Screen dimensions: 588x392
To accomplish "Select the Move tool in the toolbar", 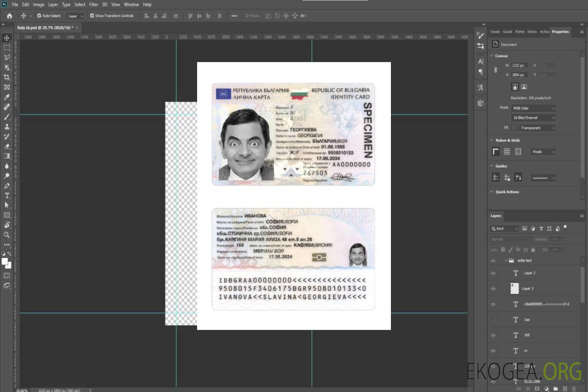I will click(7, 38).
